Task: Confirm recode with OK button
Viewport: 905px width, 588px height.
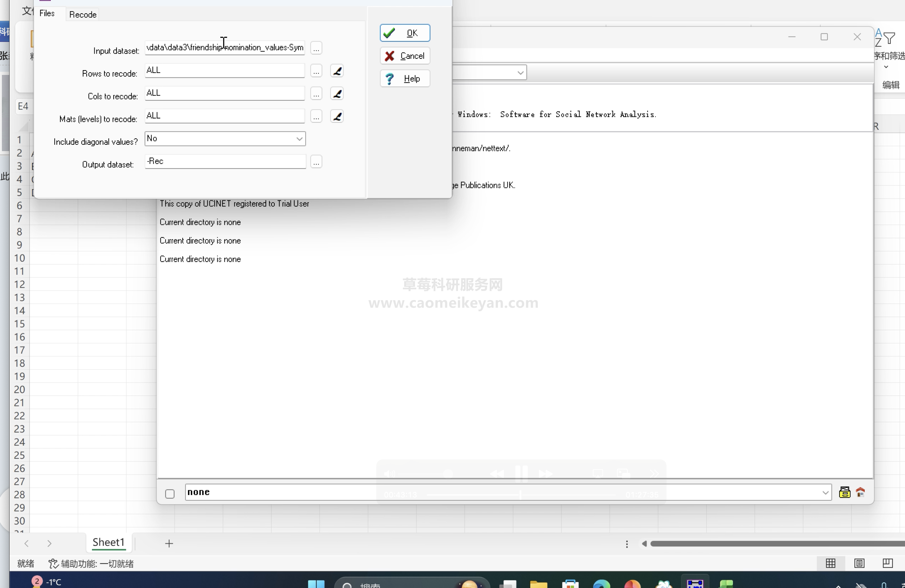Action: [x=405, y=33]
